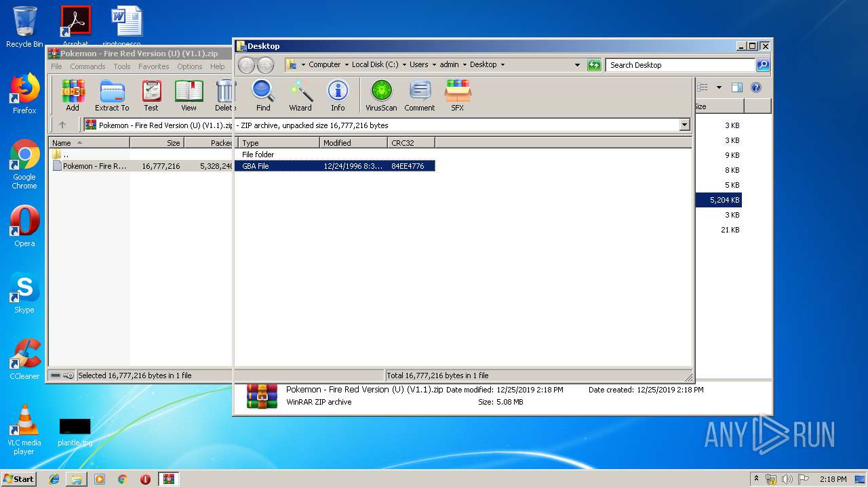This screenshot has width=868, height=488.
Task: Click the Explorer back arrow button
Action: 247,65
